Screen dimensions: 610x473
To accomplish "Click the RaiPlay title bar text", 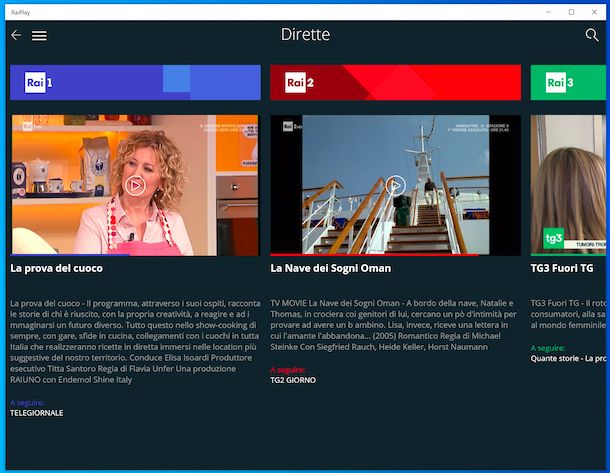I will click(x=20, y=12).
